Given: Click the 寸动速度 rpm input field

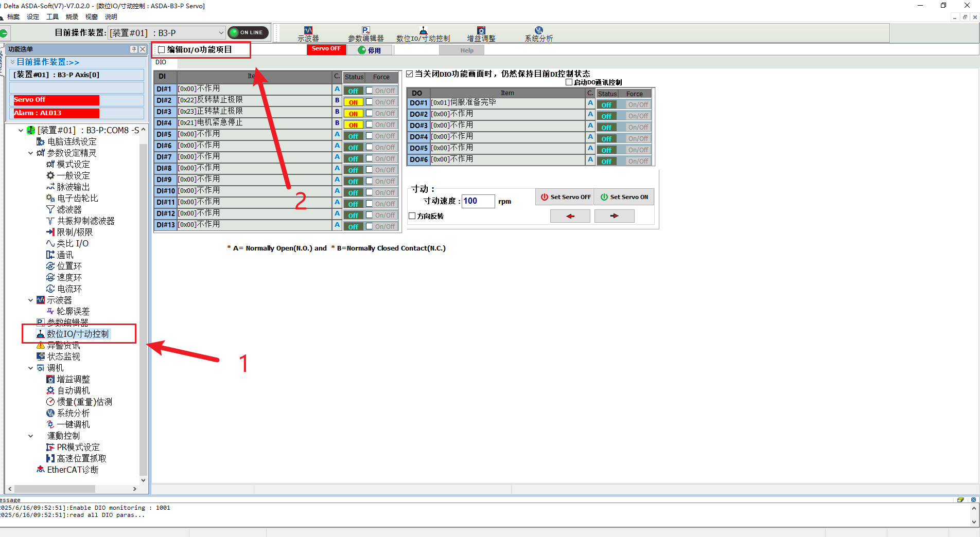Looking at the screenshot, I should 478,201.
